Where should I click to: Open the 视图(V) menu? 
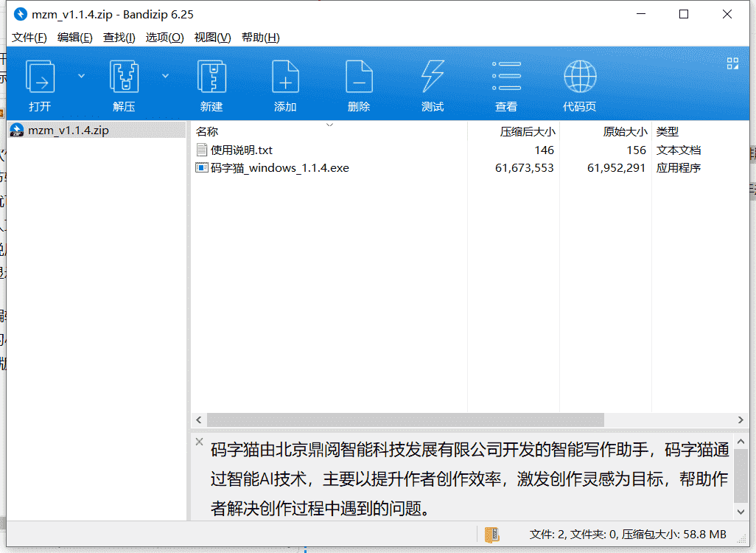(212, 37)
